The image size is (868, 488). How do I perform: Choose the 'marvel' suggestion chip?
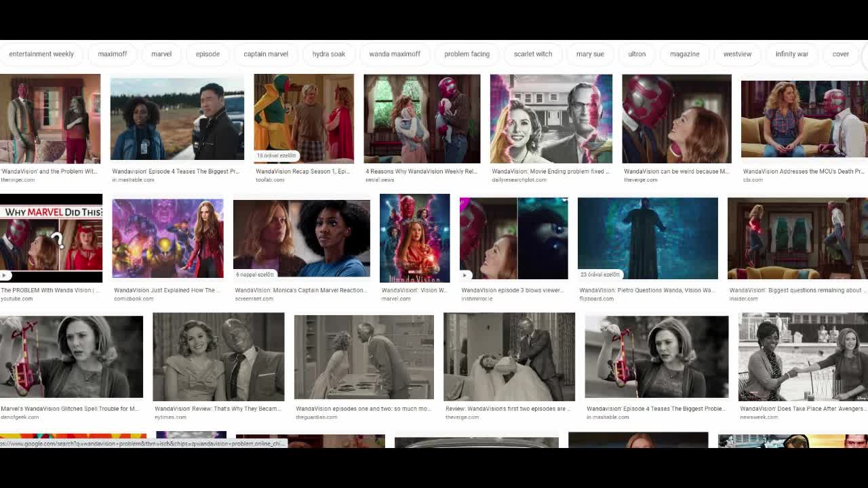click(x=161, y=54)
